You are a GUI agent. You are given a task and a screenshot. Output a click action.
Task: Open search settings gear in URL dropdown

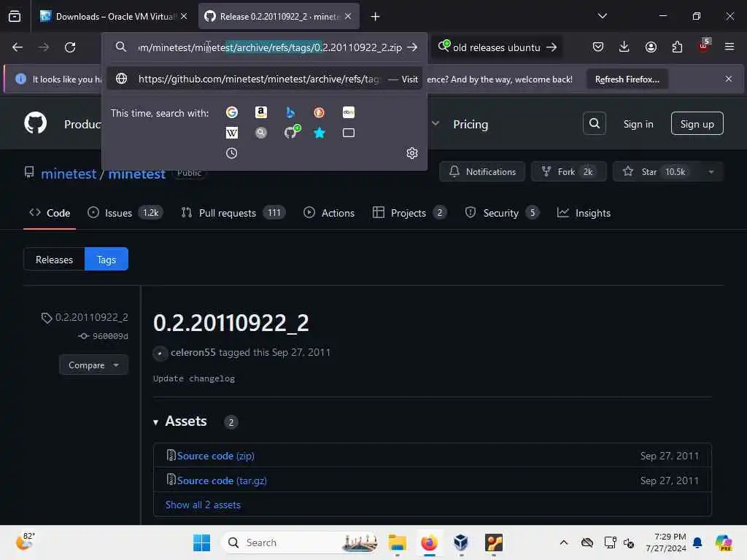pos(412,153)
